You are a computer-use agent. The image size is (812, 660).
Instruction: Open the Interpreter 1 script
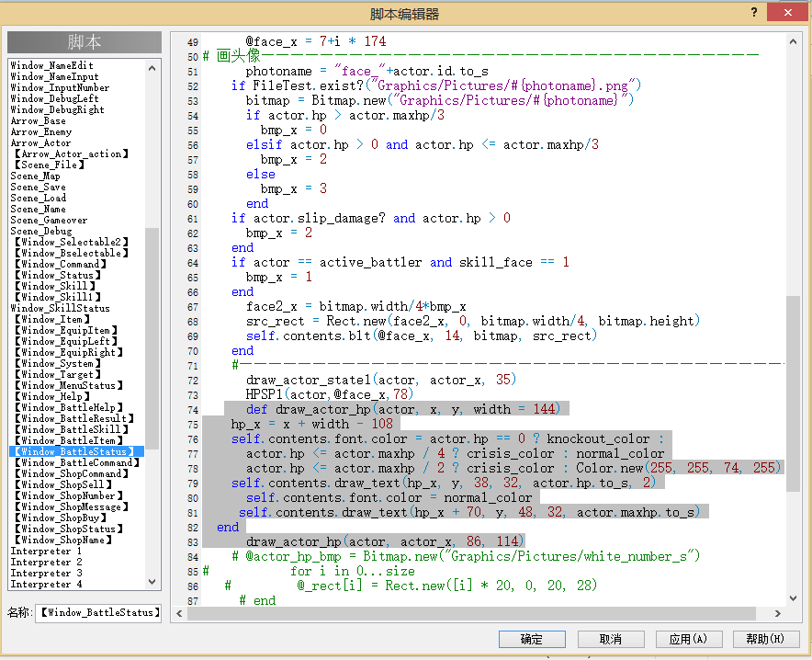tap(46, 551)
